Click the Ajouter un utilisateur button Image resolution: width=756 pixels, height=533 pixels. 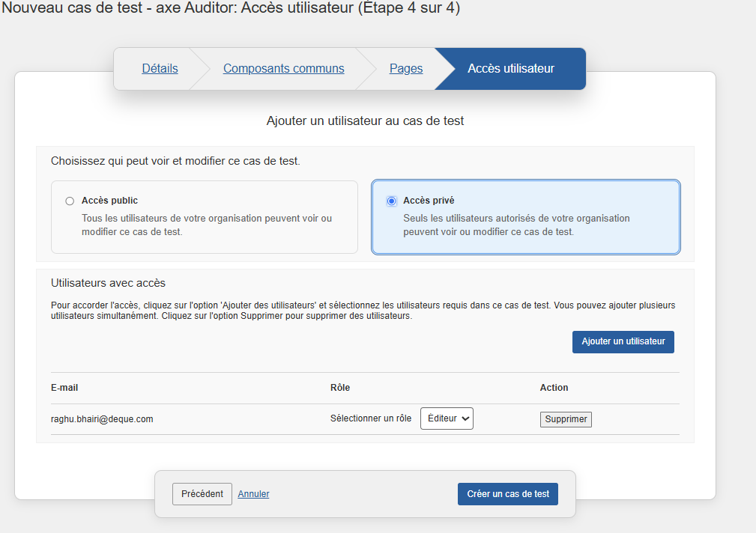(623, 341)
